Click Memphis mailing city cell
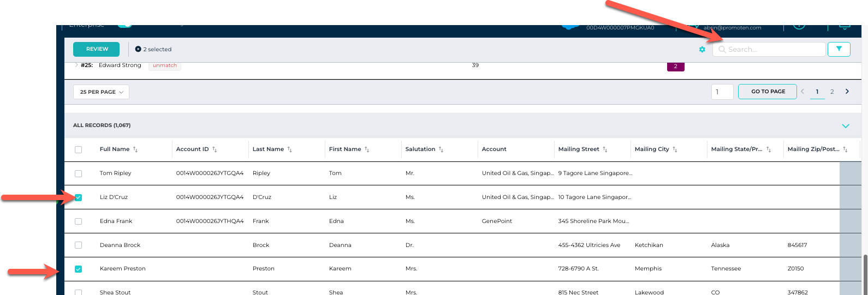 [648, 269]
